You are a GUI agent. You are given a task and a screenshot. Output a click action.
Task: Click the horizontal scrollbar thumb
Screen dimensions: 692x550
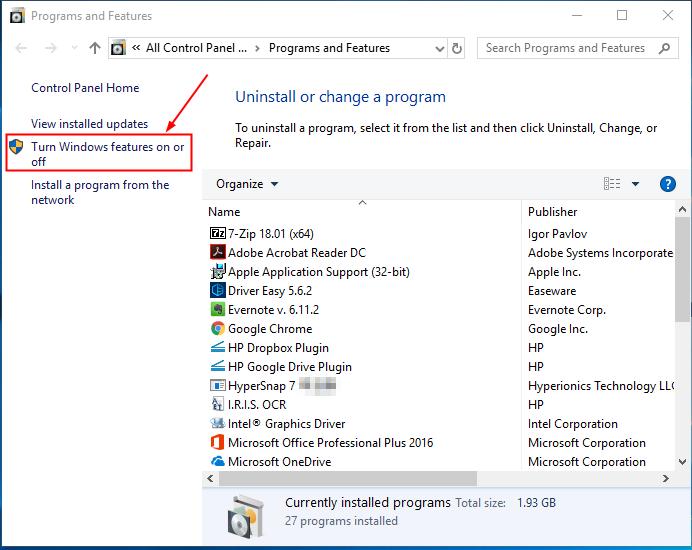[x=348, y=478]
